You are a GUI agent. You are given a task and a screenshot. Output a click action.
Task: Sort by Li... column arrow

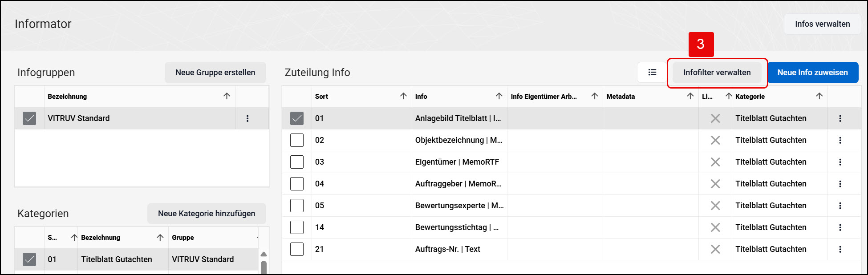tap(728, 96)
